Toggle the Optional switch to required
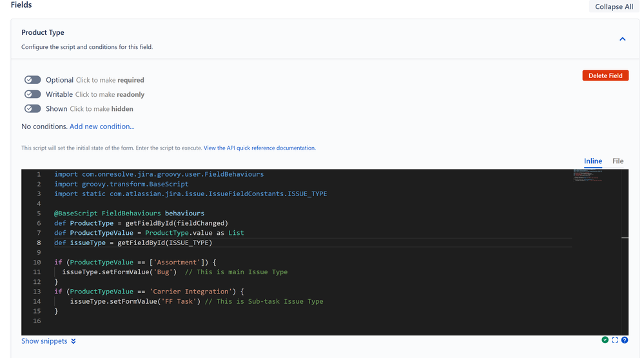This screenshot has width=644, height=358. 32,80
